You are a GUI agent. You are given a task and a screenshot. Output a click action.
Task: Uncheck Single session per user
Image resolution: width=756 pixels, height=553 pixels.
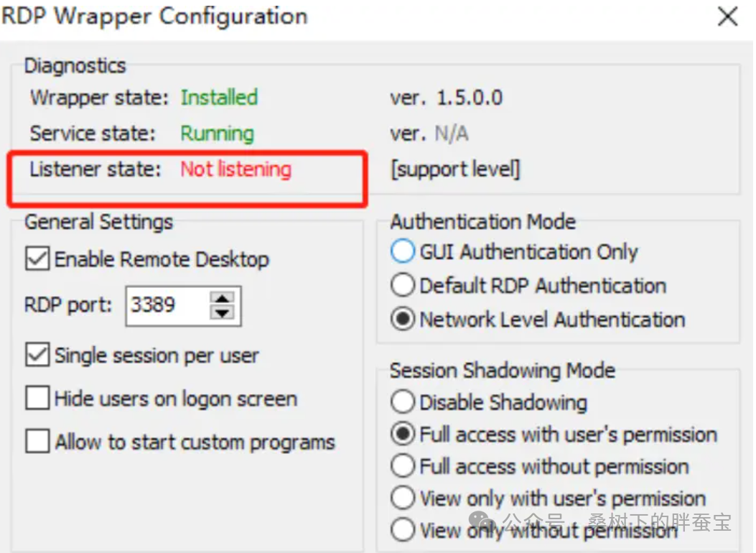[37, 355]
